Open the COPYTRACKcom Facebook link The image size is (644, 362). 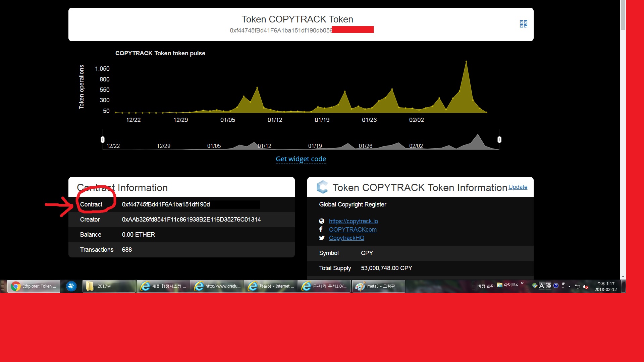pyautogui.click(x=353, y=230)
